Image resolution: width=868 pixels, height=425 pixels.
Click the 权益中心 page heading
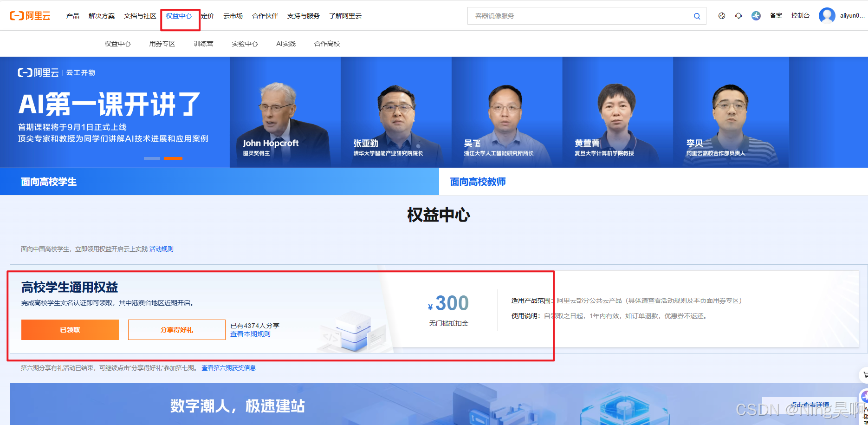439,215
